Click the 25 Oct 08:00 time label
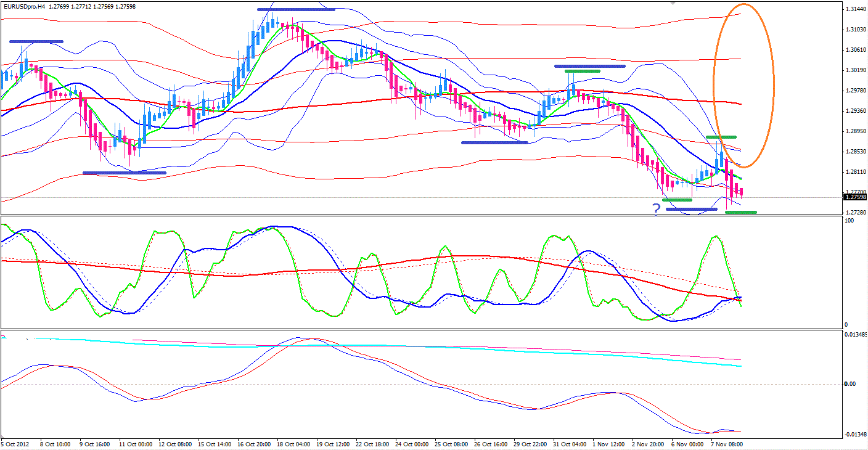The image size is (868, 450). pyautogui.click(x=452, y=443)
